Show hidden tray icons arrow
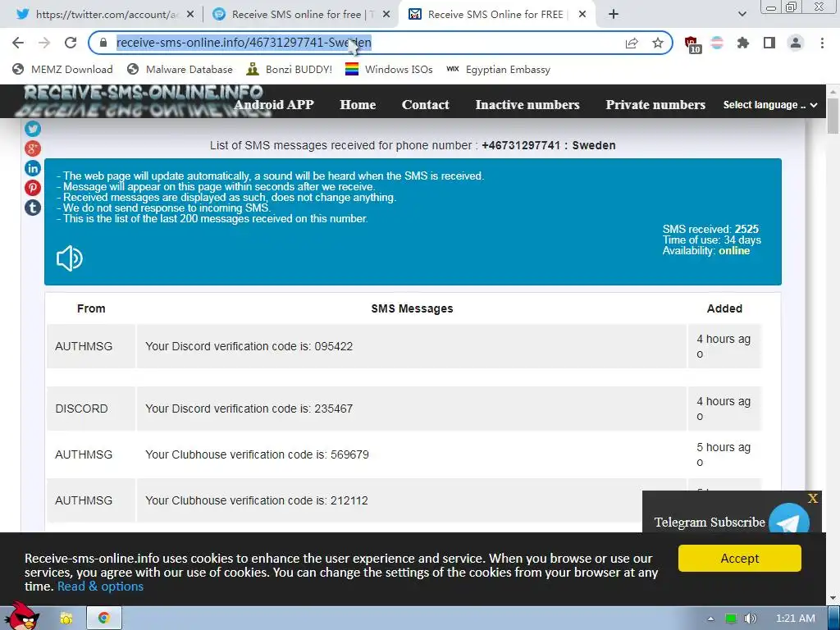 coord(711,619)
